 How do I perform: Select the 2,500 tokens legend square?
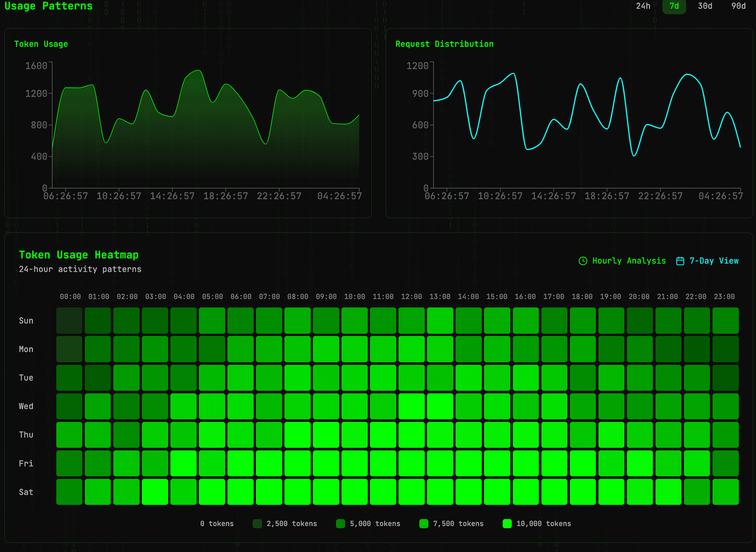(x=257, y=523)
